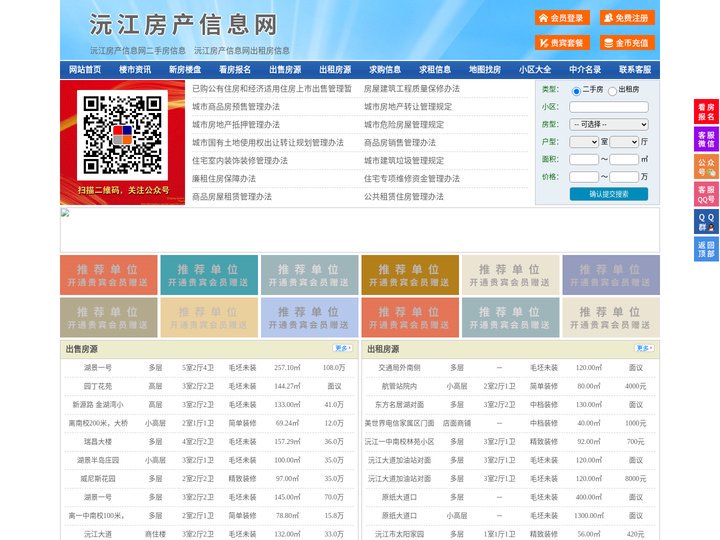This screenshot has width=720, height=540.
Task: Go to 网站首页 in the navigation
Action: point(85,70)
